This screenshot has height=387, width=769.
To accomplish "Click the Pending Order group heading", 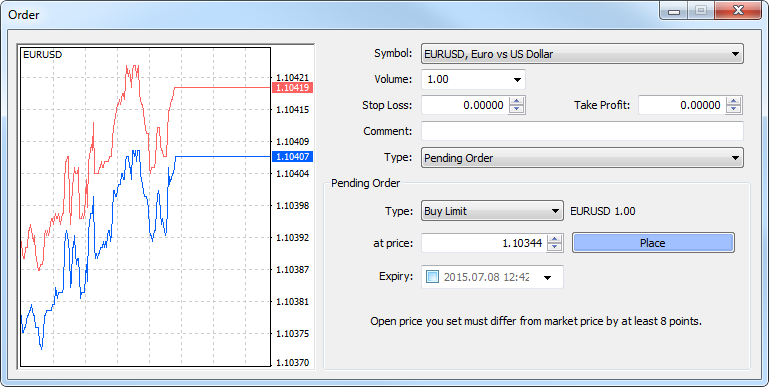I will click(365, 183).
